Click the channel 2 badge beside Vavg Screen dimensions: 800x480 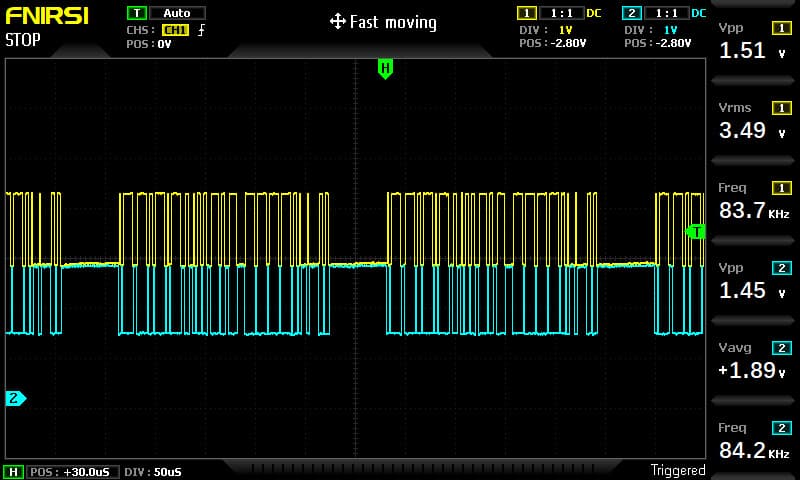coord(782,348)
